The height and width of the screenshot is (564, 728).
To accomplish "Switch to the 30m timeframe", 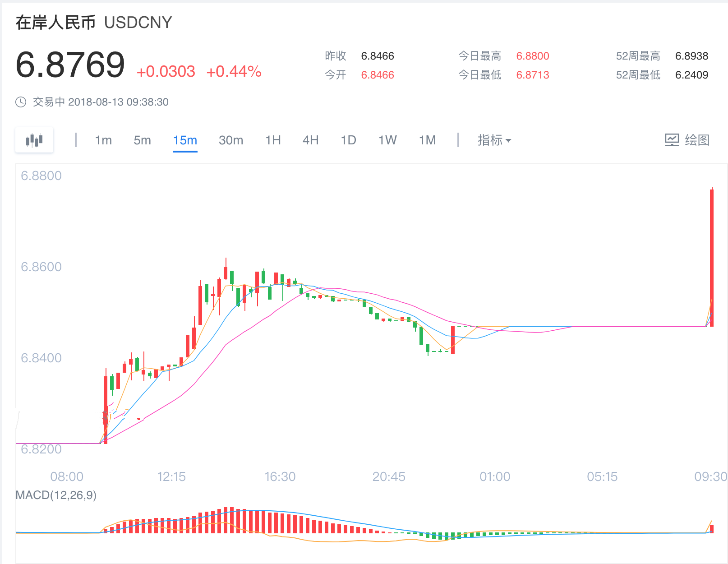I will tap(231, 140).
